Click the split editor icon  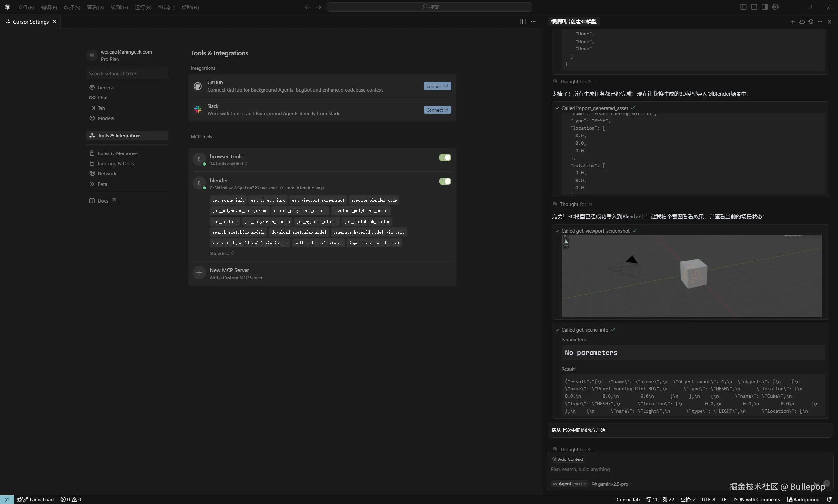tap(522, 21)
